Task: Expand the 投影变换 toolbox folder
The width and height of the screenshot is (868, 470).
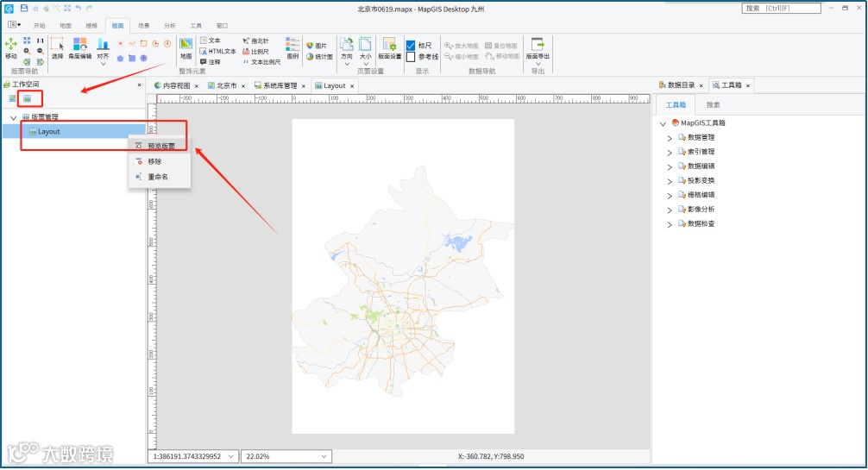Action: click(670, 181)
